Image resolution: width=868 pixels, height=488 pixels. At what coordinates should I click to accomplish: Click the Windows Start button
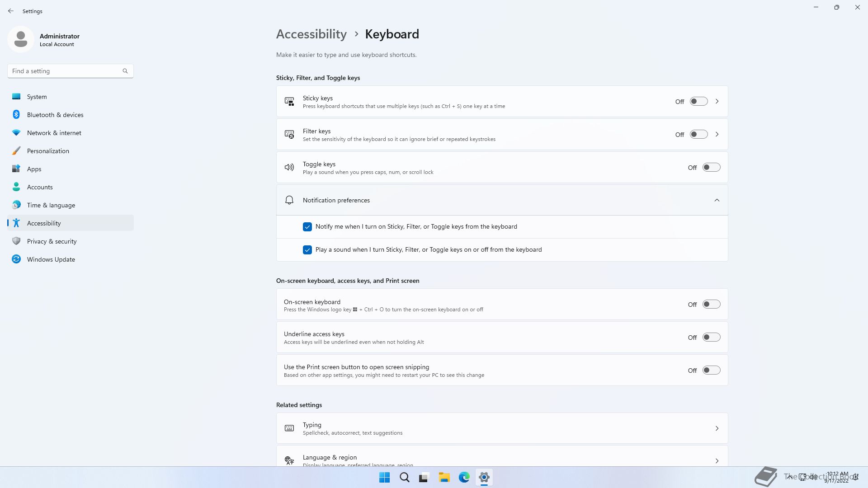tap(384, 477)
